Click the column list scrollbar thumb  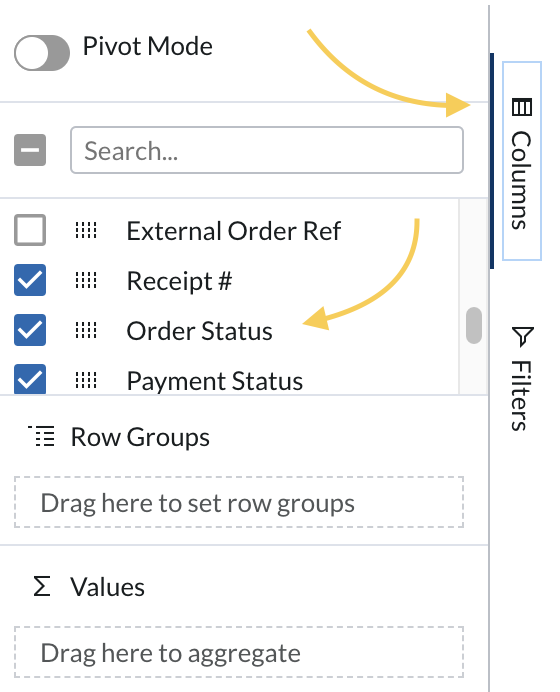474,325
